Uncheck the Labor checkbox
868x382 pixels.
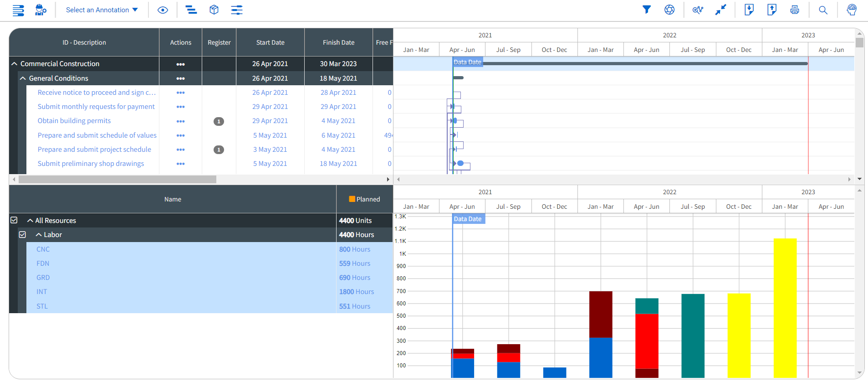pyautogui.click(x=22, y=234)
